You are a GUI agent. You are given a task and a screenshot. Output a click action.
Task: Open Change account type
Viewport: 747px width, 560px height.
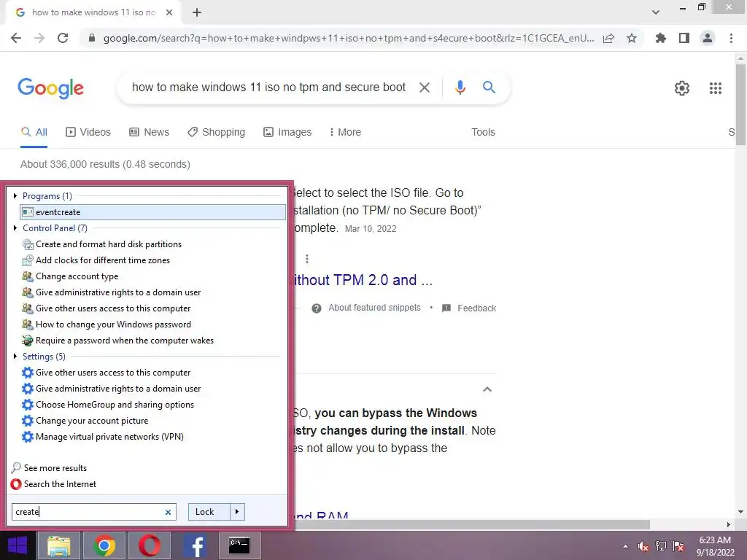coord(70,276)
